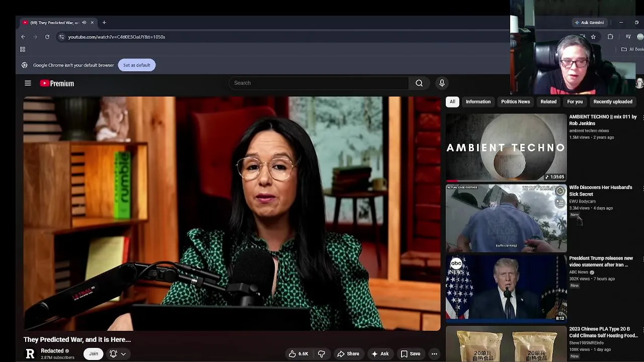The width and height of the screenshot is (644, 362).
Task: Select the All filter chip
Action: tap(452, 102)
